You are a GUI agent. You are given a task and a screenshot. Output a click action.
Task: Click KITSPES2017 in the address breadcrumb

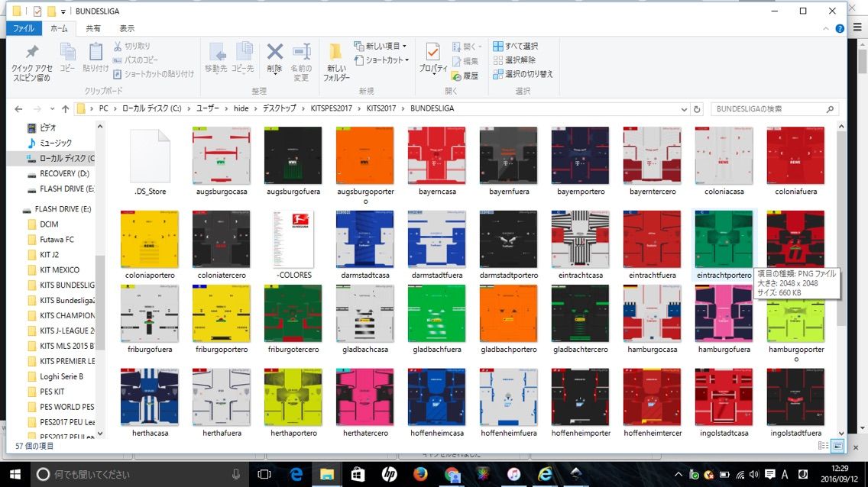pos(331,108)
